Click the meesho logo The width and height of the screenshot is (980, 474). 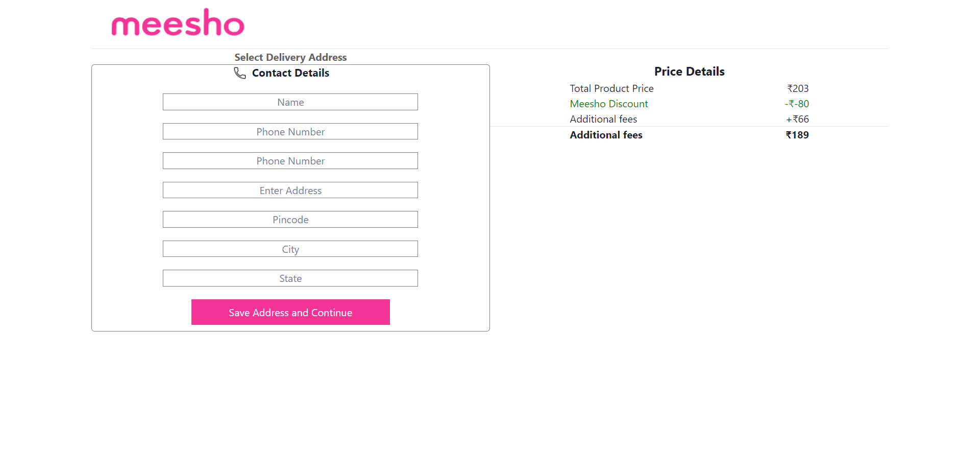click(178, 22)
